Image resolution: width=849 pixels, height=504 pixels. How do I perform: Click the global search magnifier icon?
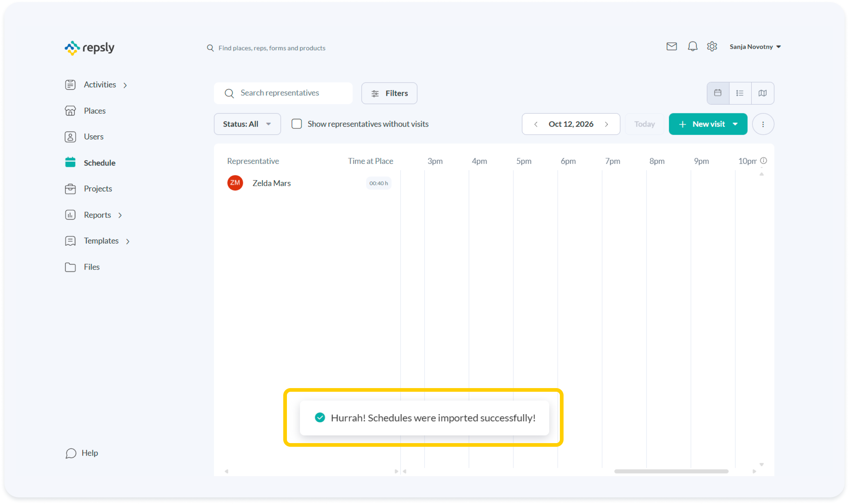point(210,48)
